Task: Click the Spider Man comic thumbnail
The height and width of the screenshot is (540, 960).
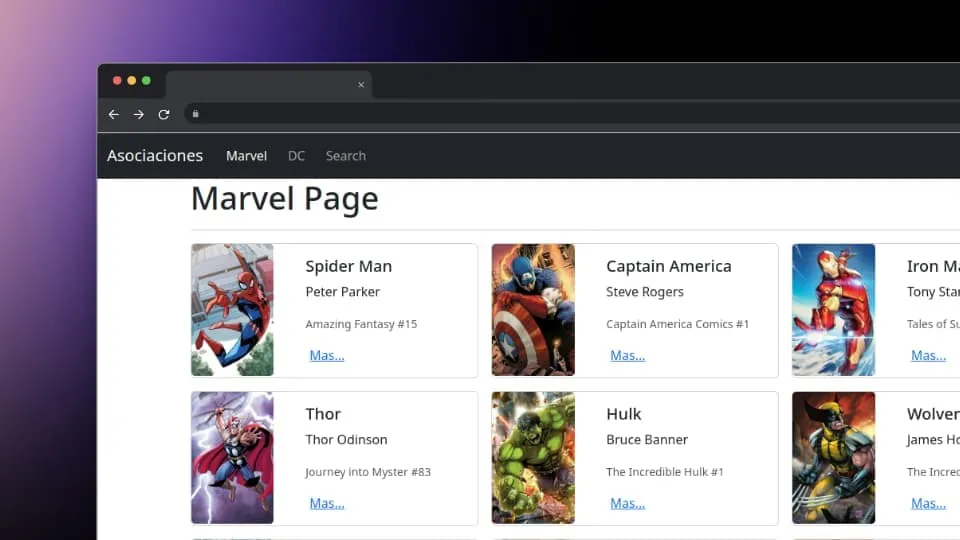Action: point(232,310)
